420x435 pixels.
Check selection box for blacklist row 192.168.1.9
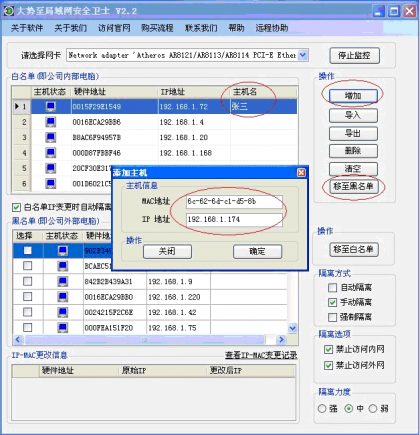click(x=28, y=281)
